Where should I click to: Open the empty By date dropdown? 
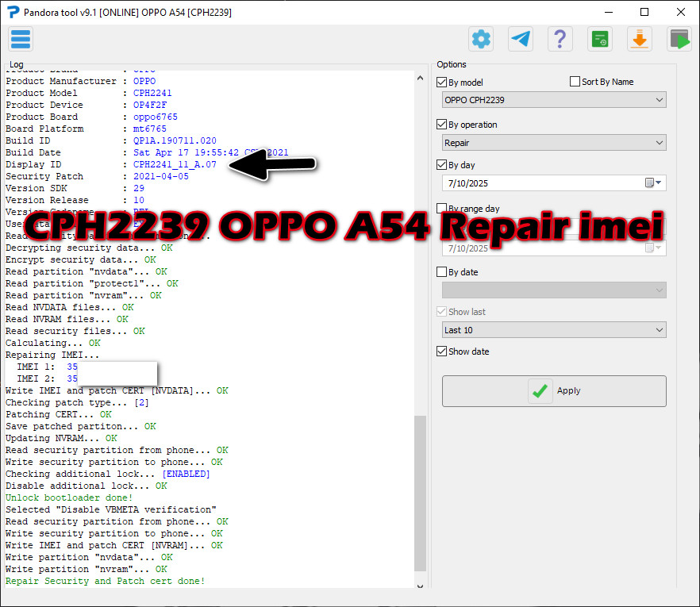pos(554,290)
